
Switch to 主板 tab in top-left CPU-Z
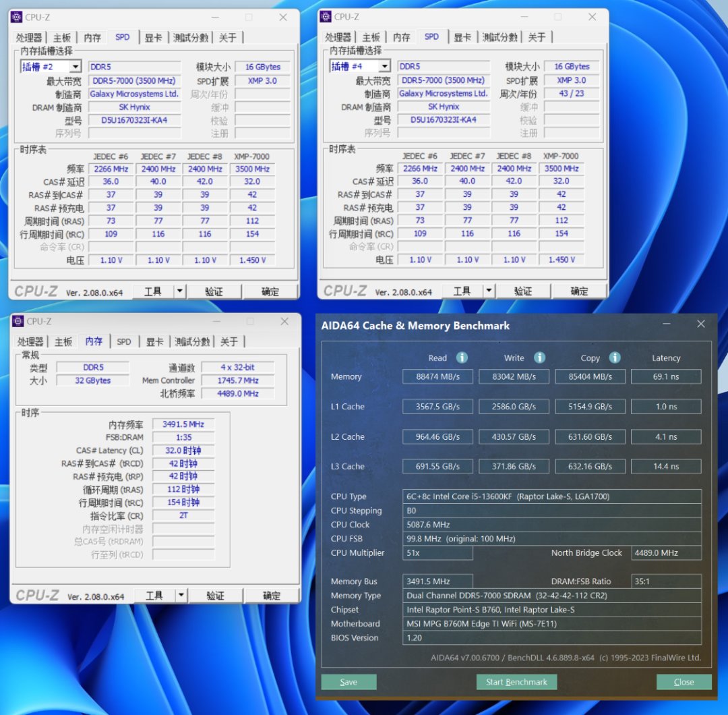[62, 38]
